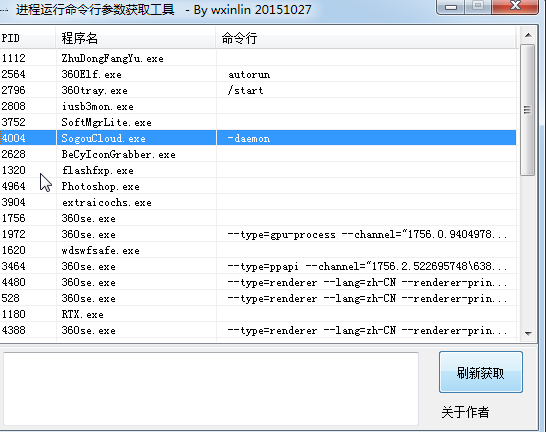Click the 刷新获取 refresh button

[x=481, y=372]
